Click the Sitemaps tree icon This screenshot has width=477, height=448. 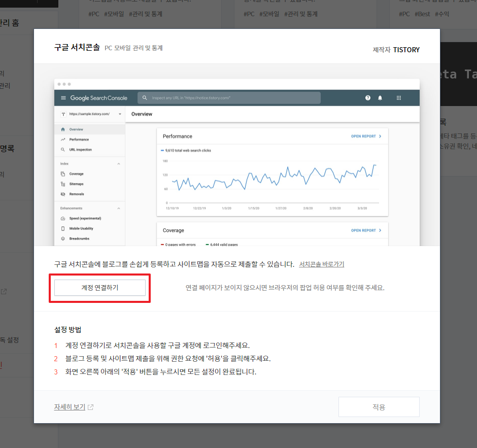coord(63,184)
